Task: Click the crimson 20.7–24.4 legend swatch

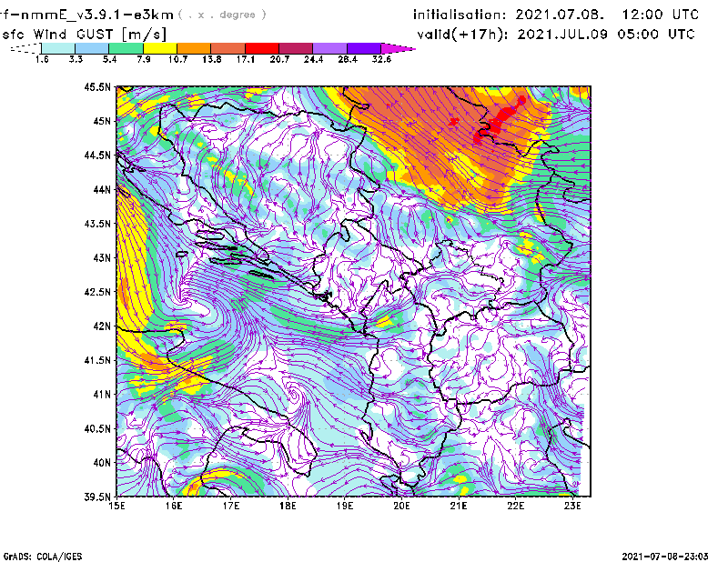Action: point(296,48)
